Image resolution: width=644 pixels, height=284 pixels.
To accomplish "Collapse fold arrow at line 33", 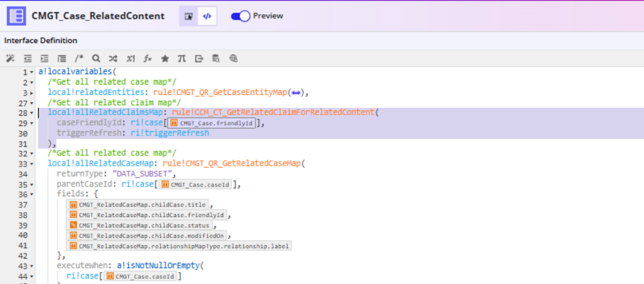I will click(x=32, y=164).
